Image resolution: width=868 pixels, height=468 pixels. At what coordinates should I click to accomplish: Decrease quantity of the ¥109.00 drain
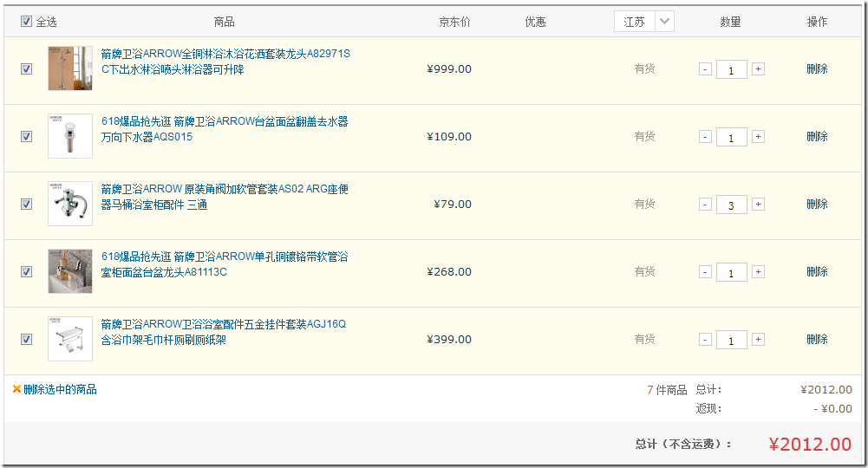tap(705, 137)
